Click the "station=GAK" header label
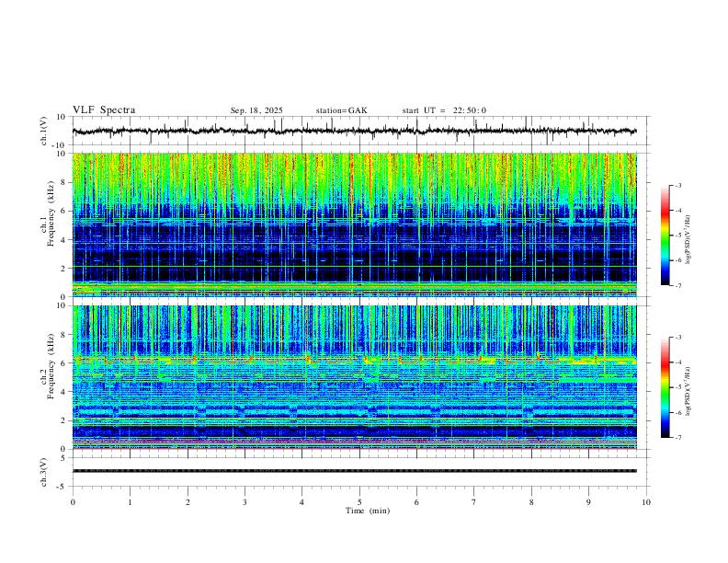 [x=341, y=110]
